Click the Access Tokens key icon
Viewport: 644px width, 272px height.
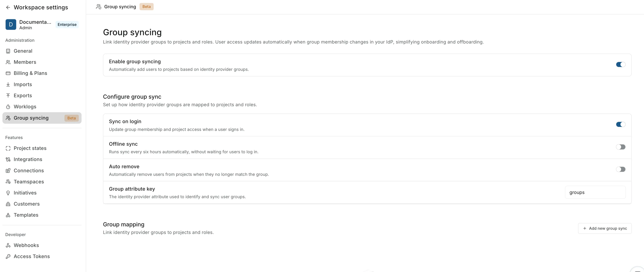8,256
